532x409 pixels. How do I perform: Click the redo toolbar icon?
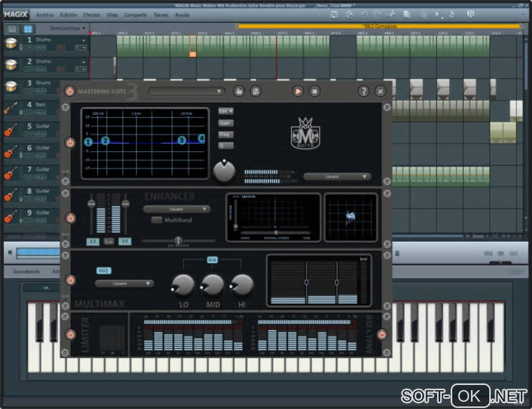[x=377, y=15]
